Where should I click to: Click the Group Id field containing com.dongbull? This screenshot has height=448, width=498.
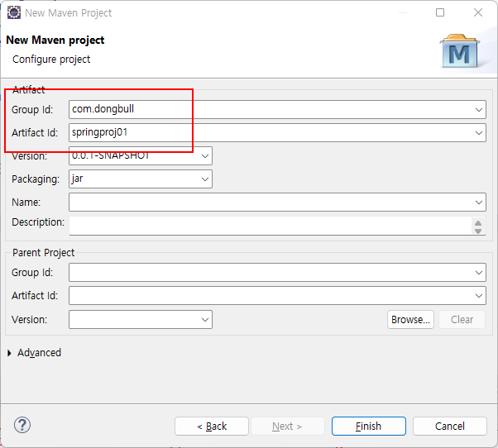[x=277, y=110]
